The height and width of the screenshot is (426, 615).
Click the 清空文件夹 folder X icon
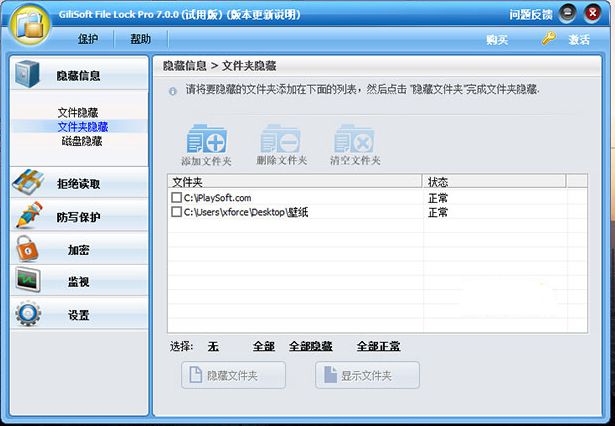(x=354, y=139)
